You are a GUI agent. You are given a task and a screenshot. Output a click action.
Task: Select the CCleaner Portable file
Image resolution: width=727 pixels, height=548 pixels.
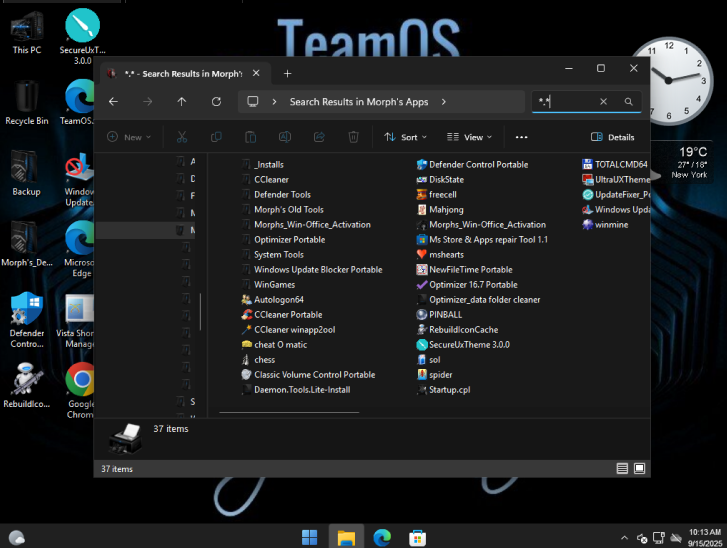point(282,314)
